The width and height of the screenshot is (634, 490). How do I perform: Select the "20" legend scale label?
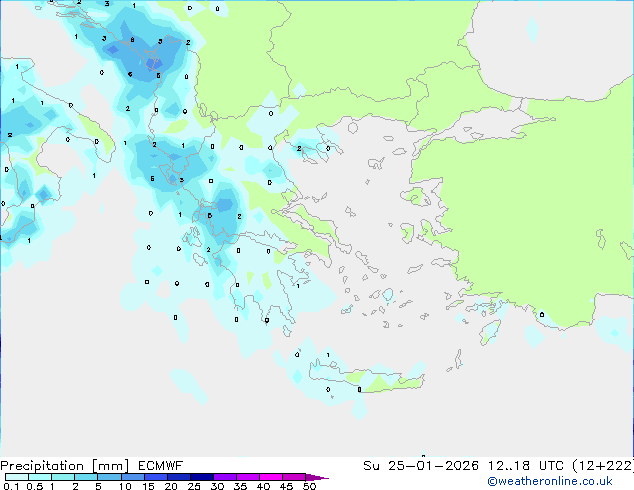[x=171, y=486]
